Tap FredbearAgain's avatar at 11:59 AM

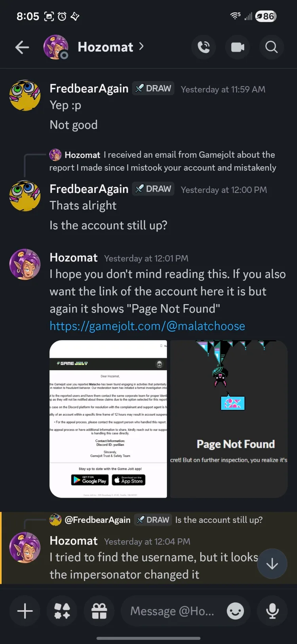coord(25,96)
